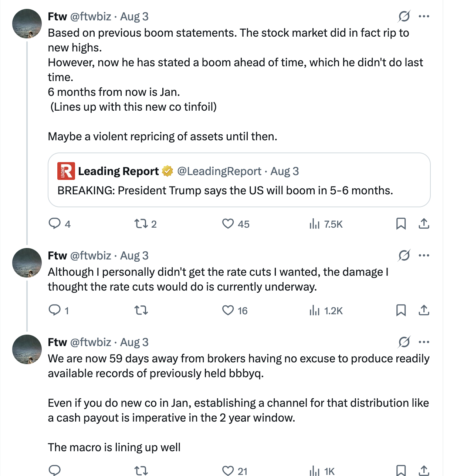The height and width of the screenshot is (476, 457).
Task: Open Leading Report profile name
Action: (118, 171)
